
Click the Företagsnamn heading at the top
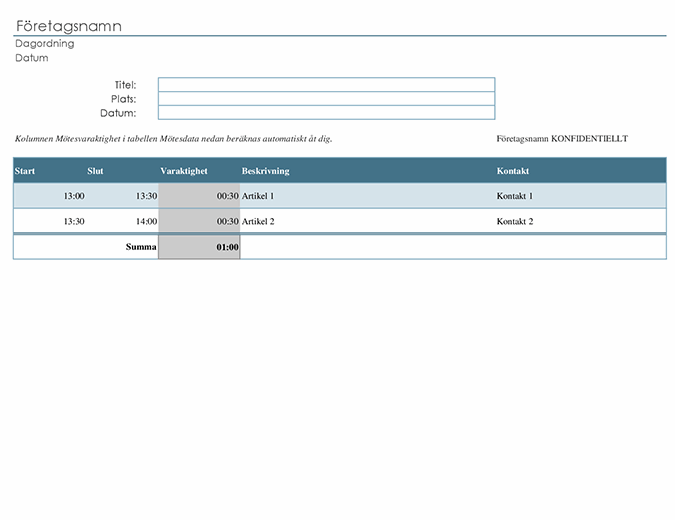pyautogui.click(x=69, y=26)
